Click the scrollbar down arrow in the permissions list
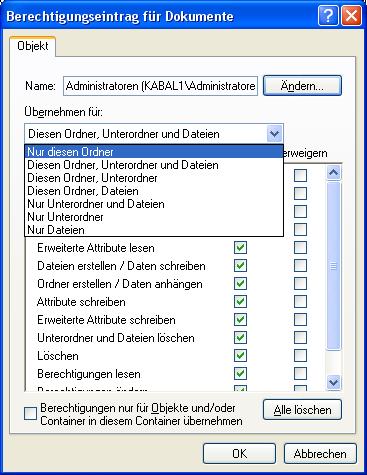Image resolution: width=367 pixels, height=475 pixels. (x=334, y=382)
